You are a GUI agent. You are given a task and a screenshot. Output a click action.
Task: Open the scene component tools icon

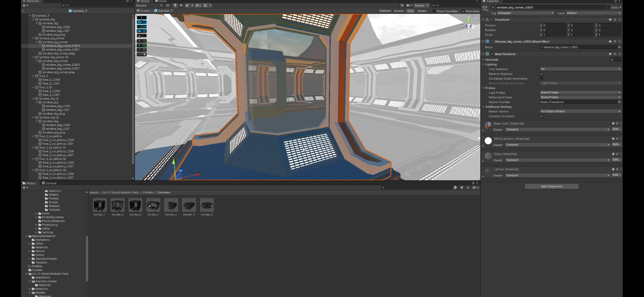tap(402, 5)
